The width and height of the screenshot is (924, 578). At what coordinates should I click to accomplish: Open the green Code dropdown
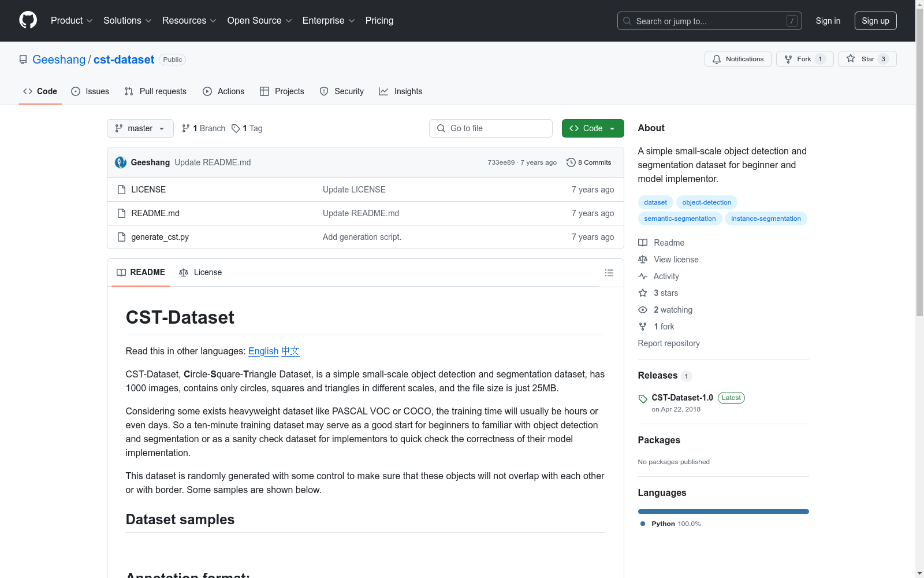pyautogui.click(x=593, y=128)
